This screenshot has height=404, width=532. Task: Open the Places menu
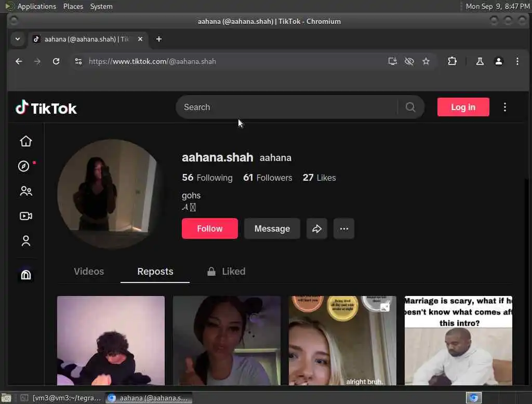73,6
